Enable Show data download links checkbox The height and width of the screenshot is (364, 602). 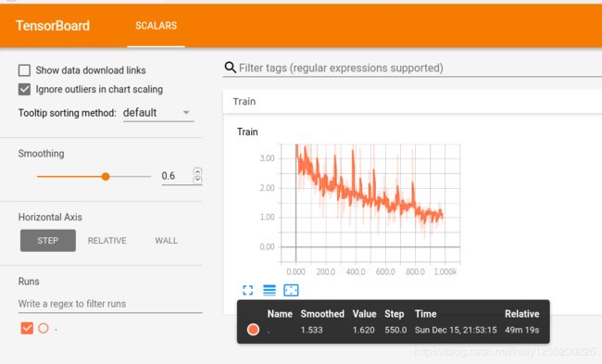tap(24, 70)
